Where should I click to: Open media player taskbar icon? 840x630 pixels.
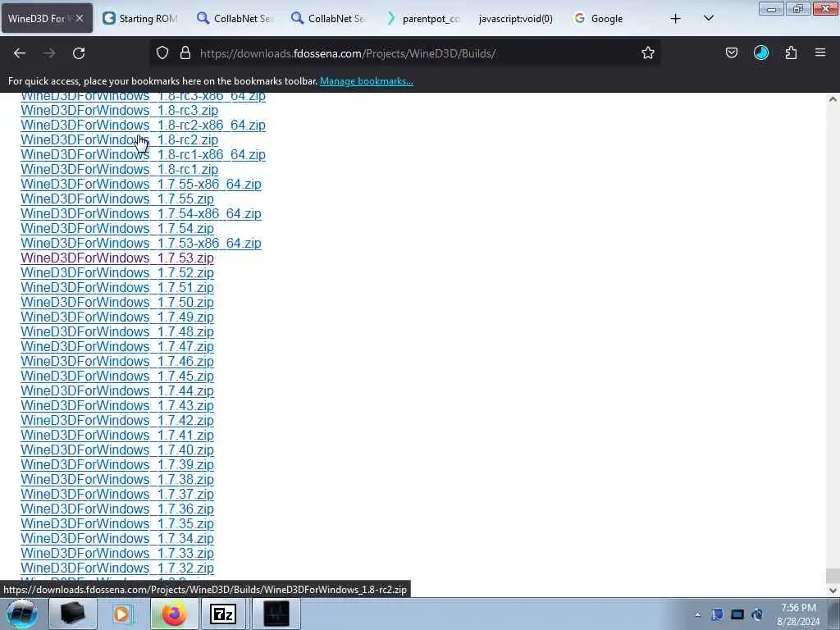122,614
